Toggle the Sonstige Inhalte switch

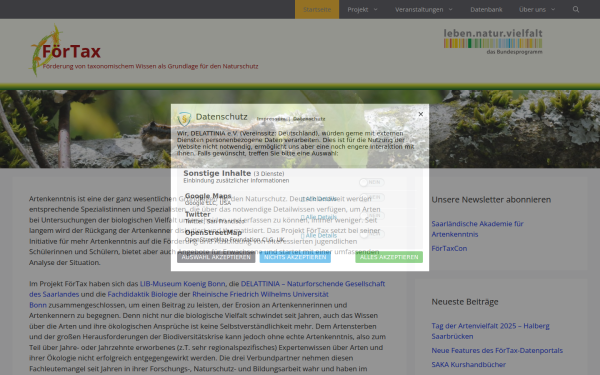tap(372, 182)
